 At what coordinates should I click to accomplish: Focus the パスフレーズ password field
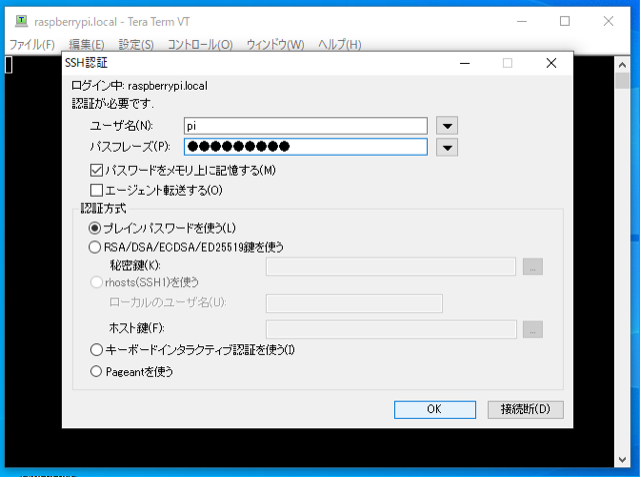[306, 146]
